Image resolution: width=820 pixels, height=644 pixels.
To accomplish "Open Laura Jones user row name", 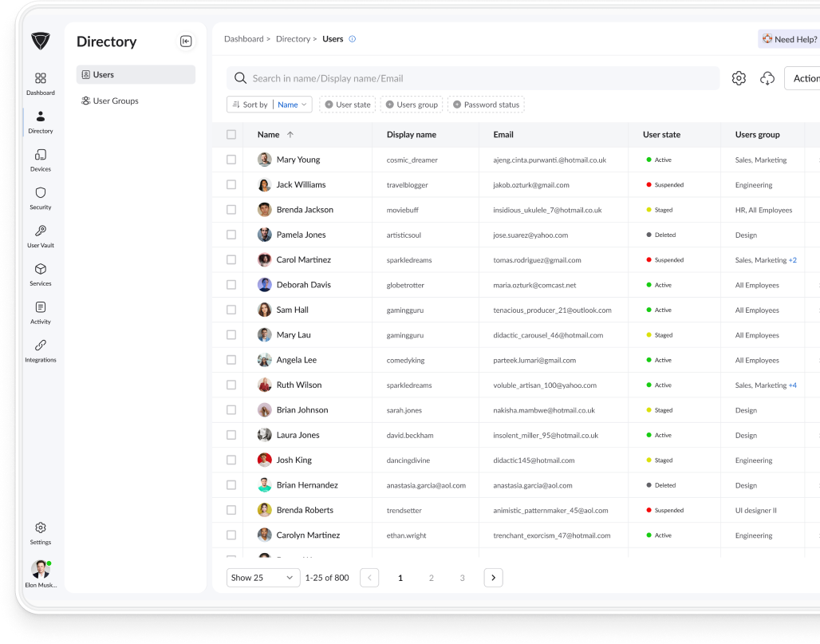I will tap(298, 435).
